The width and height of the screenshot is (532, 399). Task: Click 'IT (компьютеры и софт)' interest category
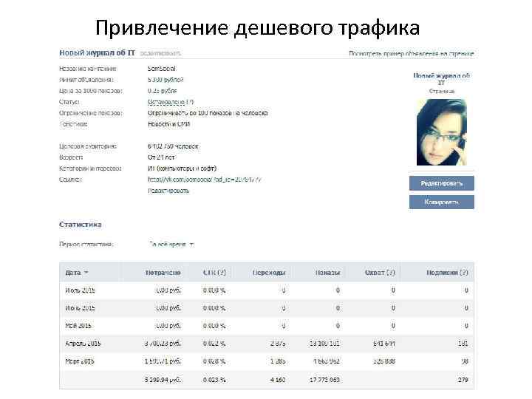(182, 168)
